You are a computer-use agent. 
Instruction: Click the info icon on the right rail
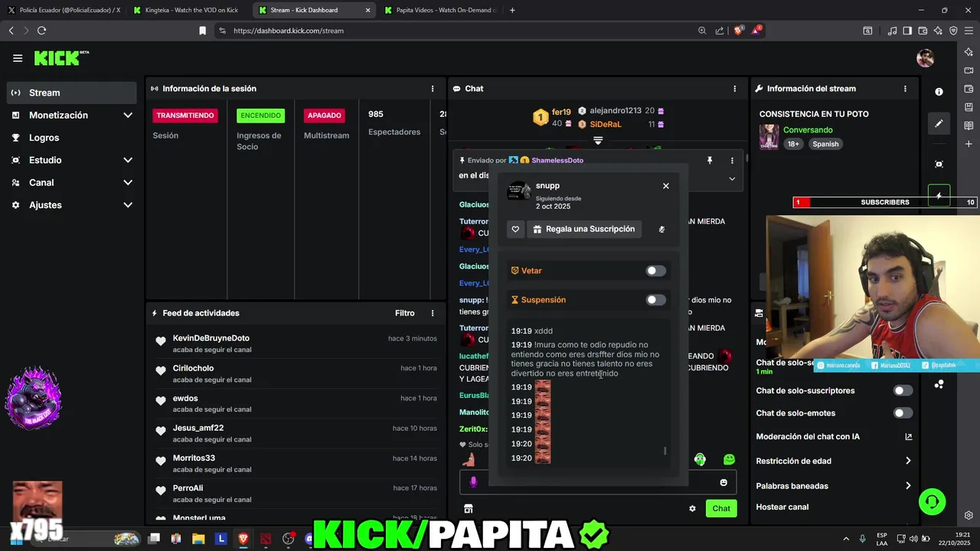pos(939,92)
